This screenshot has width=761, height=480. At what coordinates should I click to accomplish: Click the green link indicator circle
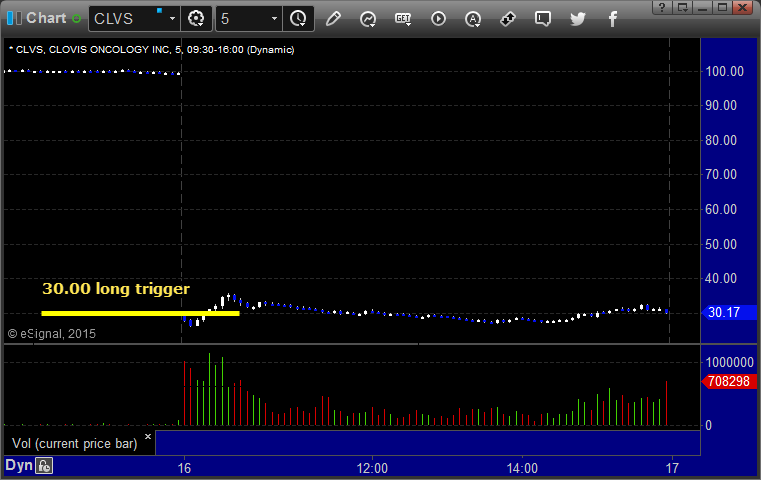pos(76,19)
